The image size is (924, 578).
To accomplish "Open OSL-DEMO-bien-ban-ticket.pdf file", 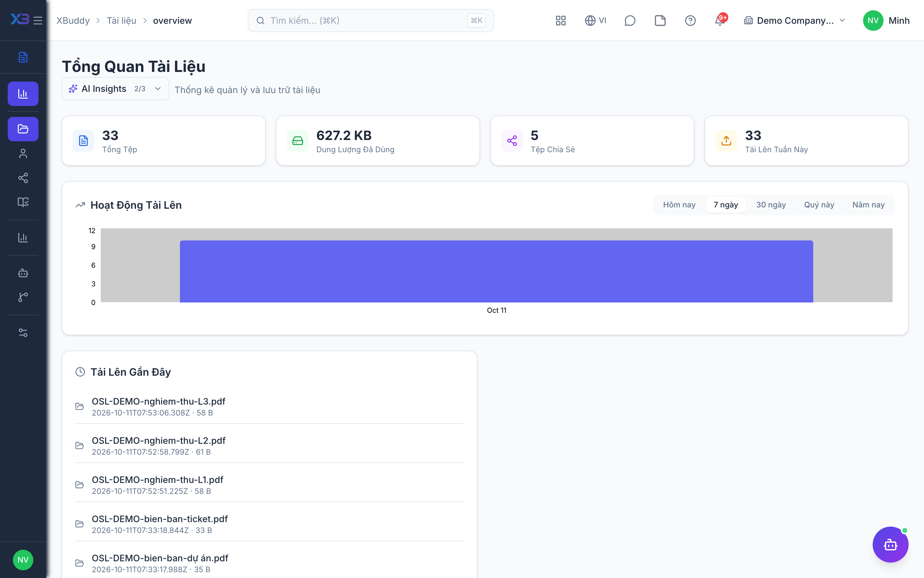I will tap(269, 524).
